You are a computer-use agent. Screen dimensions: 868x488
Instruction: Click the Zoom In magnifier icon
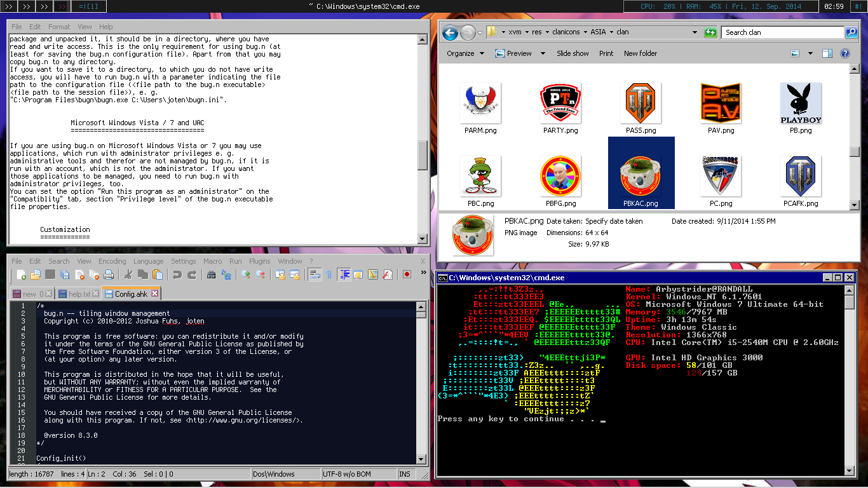[x=246, y=274]
